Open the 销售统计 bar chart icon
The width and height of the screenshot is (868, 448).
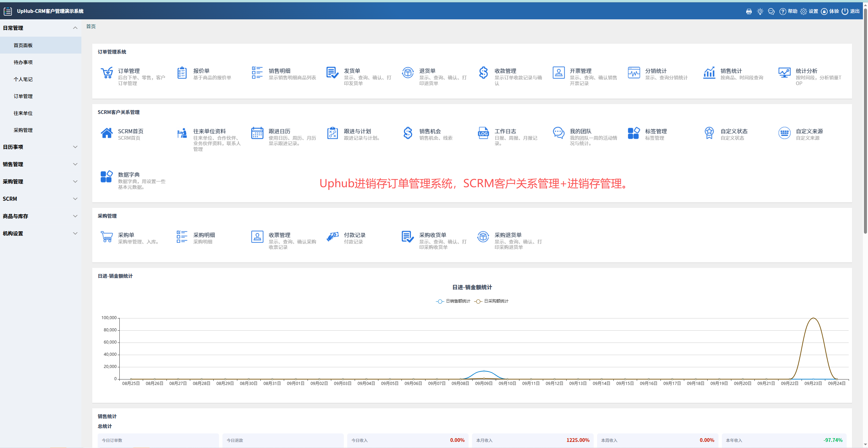[709, 73]
